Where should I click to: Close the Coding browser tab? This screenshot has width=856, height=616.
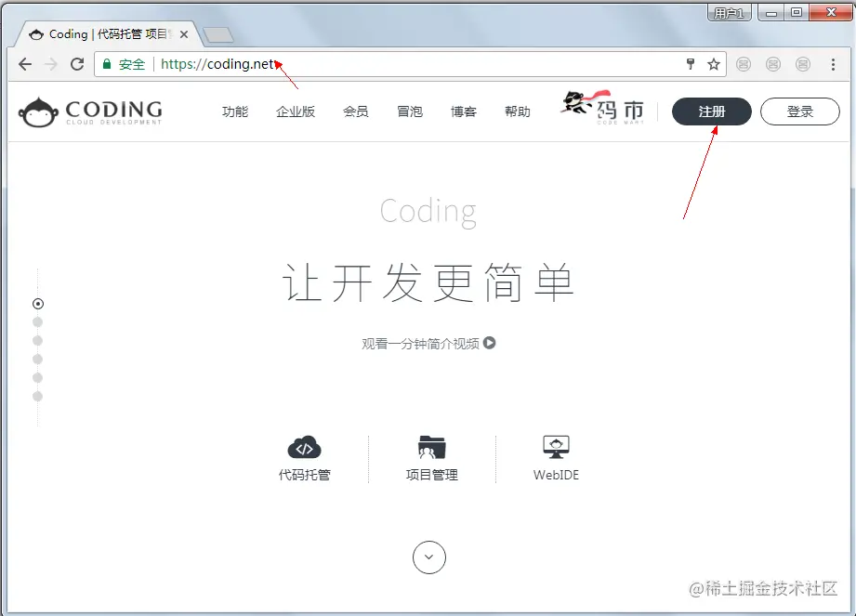[184, 34]
